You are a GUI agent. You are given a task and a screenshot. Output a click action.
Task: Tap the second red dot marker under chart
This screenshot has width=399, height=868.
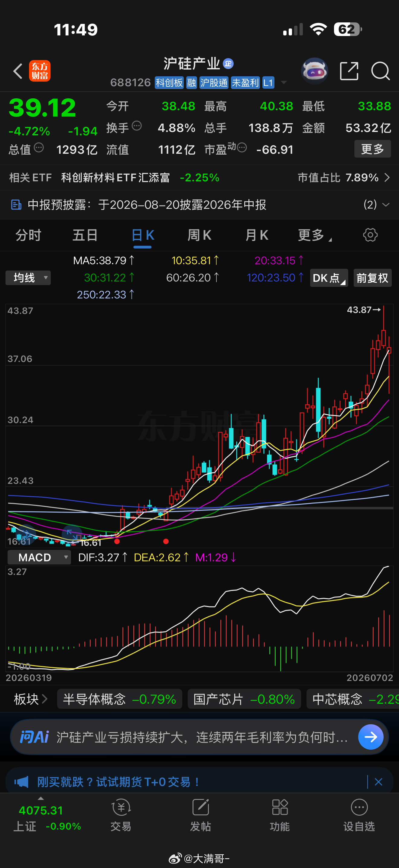pyautogui.click(x=166, y=541)
